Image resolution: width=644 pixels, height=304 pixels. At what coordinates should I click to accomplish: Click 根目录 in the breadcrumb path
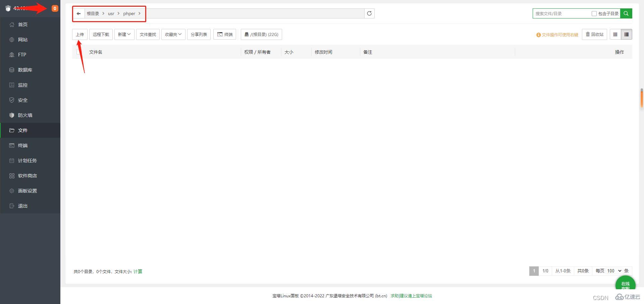tap(93, 14)
